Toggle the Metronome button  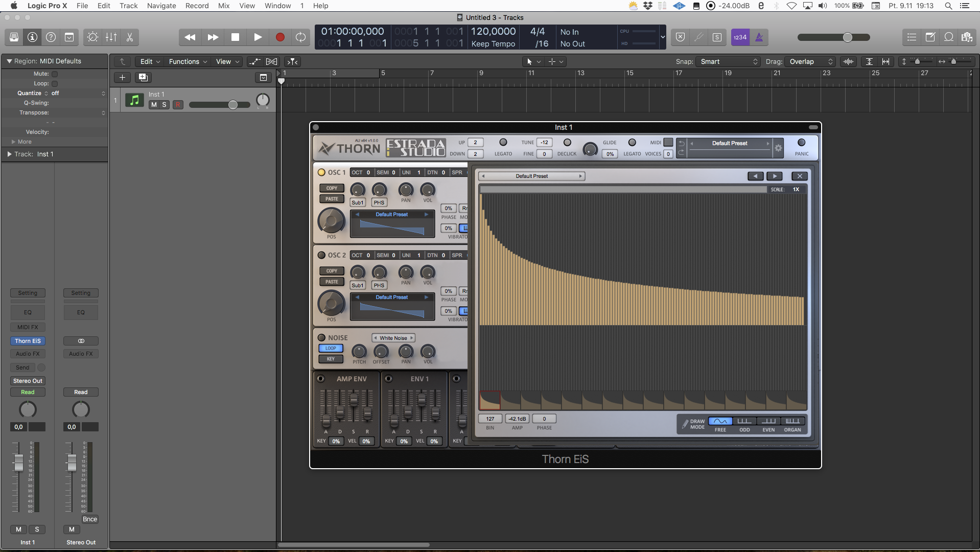point(759,37)
